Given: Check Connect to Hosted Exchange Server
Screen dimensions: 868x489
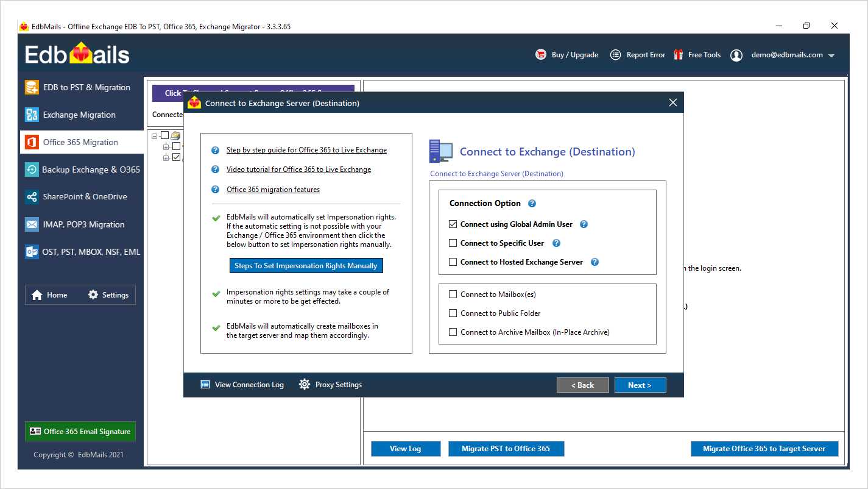Looking at the screenshot, I should pyautogui.click(x=453, y=262).
